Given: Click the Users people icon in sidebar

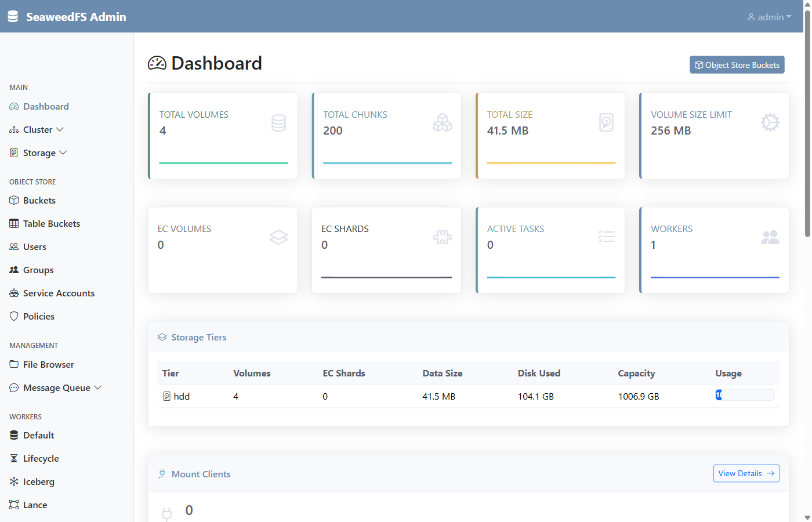Looking at the screenshot, I should (x=14, y=247).
